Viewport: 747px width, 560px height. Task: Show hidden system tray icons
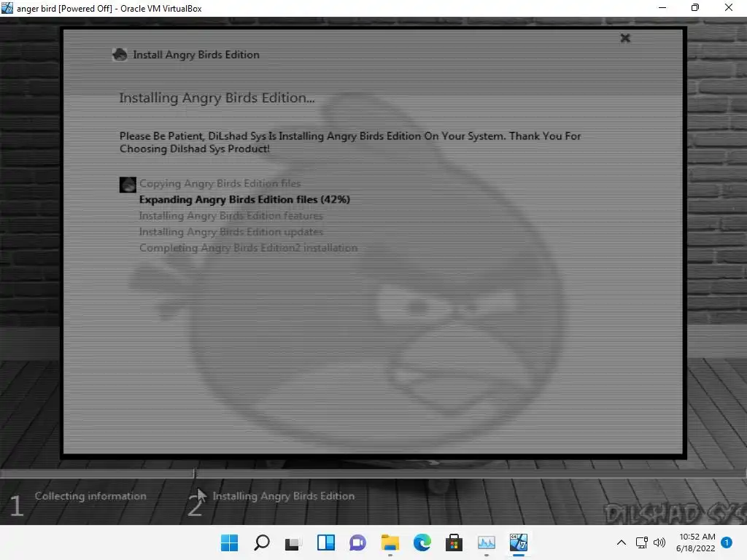click(622, 542)
